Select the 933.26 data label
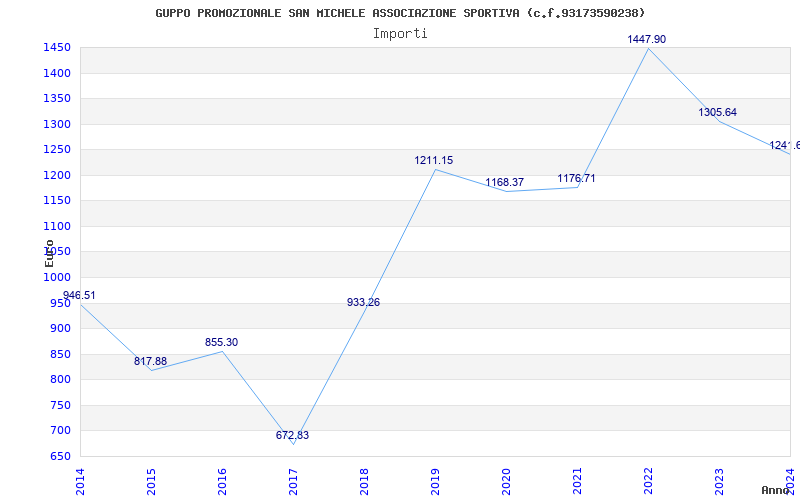The height and width of the screenshot is (500, 800). click(x=363, y=302)
